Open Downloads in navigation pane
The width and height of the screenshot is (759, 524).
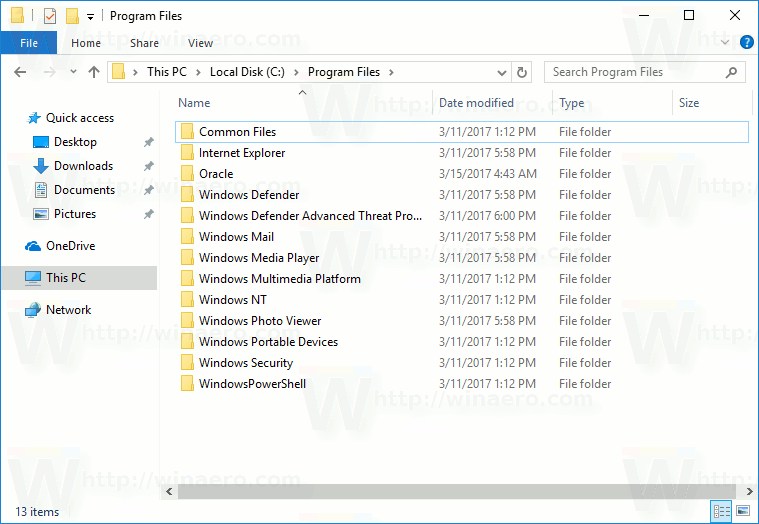pos(83,165)
